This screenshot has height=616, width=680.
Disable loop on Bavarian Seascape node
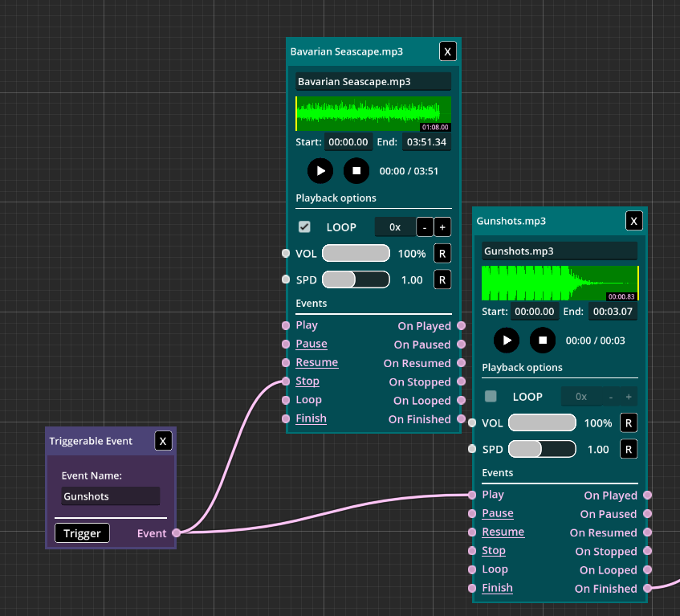[x=305, y=227]
